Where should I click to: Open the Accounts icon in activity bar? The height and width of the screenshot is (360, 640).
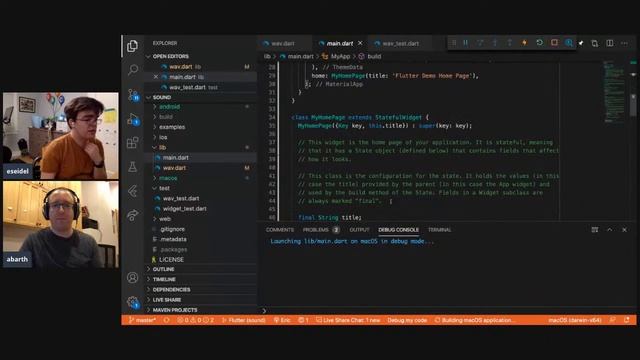pos(132,278)
